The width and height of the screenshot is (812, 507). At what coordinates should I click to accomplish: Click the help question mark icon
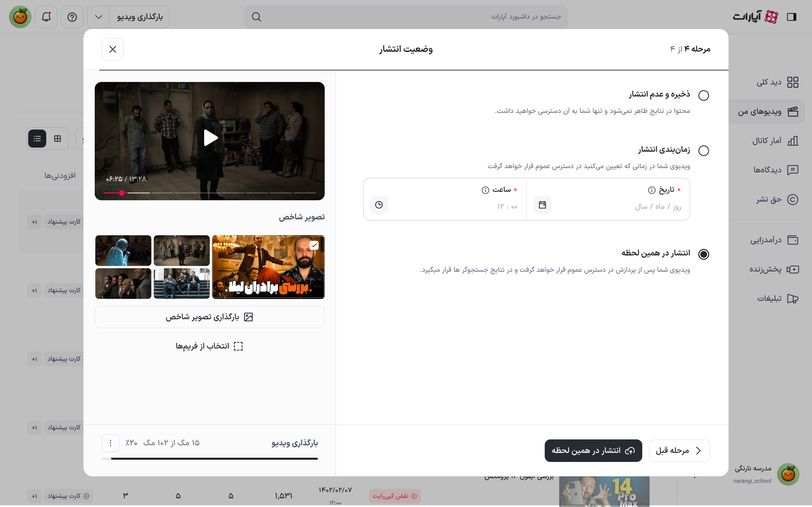72,17
